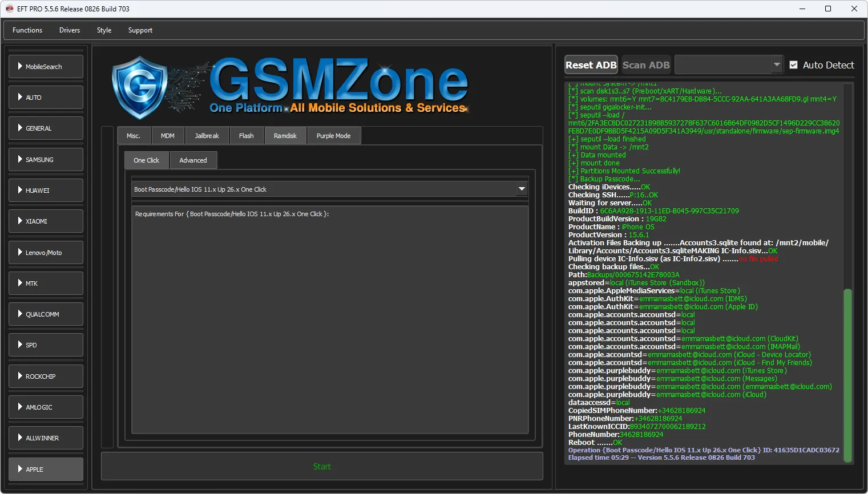Select the Jailbreak tab
Screen dimensions: 868x494
pyautogui.click(x=207, y=136)
